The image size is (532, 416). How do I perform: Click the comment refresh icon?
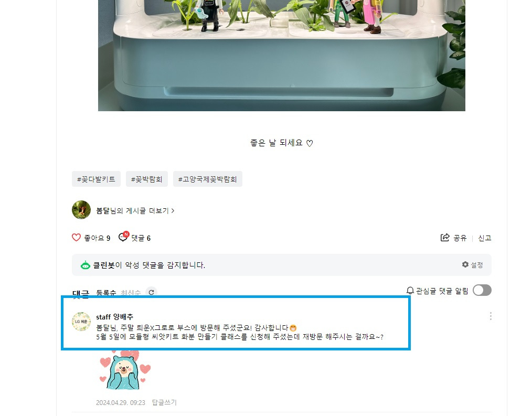coord(151,292)
